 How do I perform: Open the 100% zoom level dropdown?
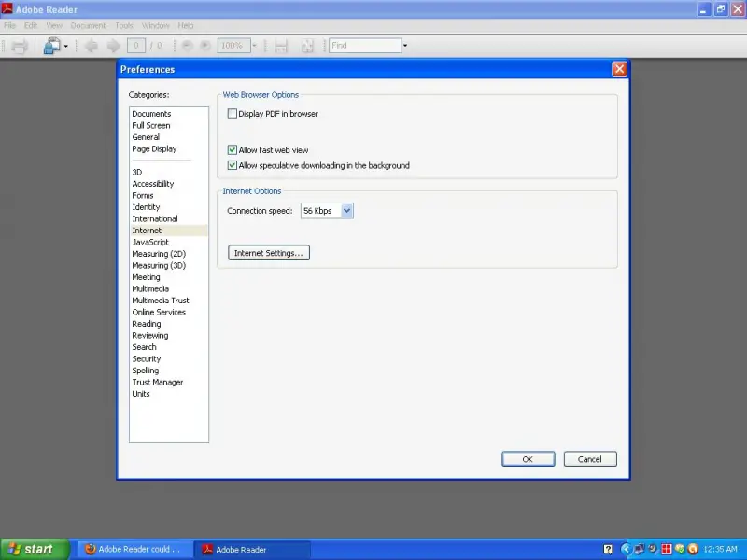tap(254, 46)
